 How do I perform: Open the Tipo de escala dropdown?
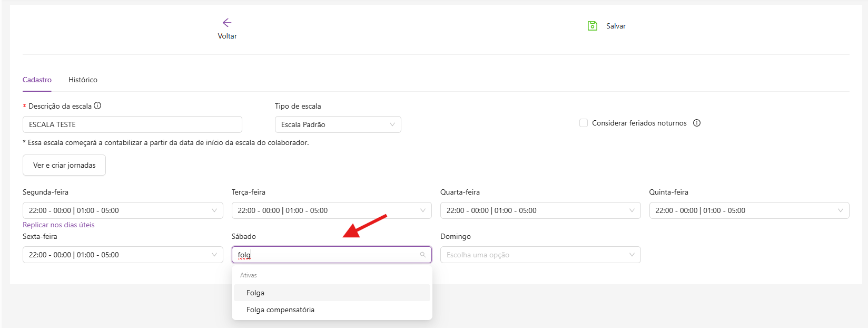click(338, 124)
